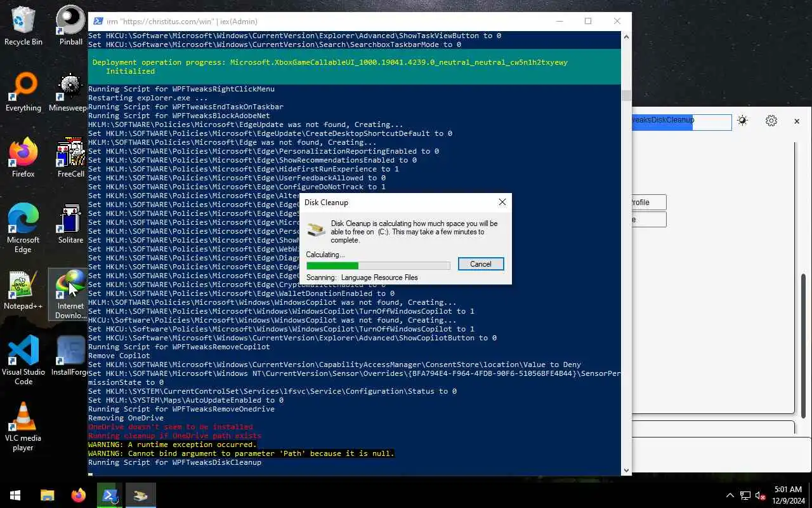Open the network status tray icon

coord(745,495)
